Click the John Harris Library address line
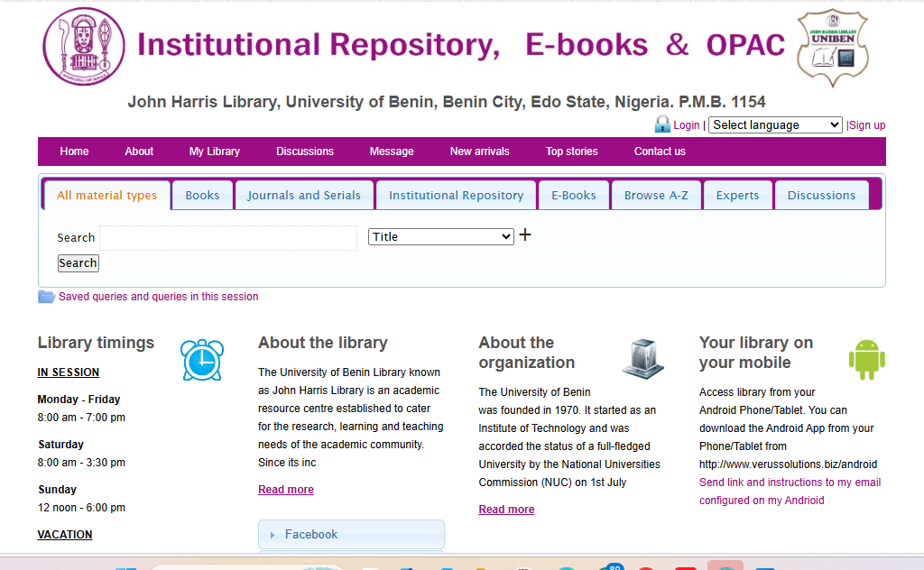Screen dimensions: 924x570 coord(447,102)
